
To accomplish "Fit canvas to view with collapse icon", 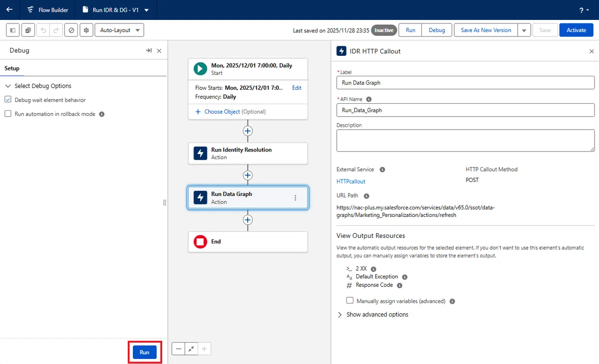I will [191, 349].
